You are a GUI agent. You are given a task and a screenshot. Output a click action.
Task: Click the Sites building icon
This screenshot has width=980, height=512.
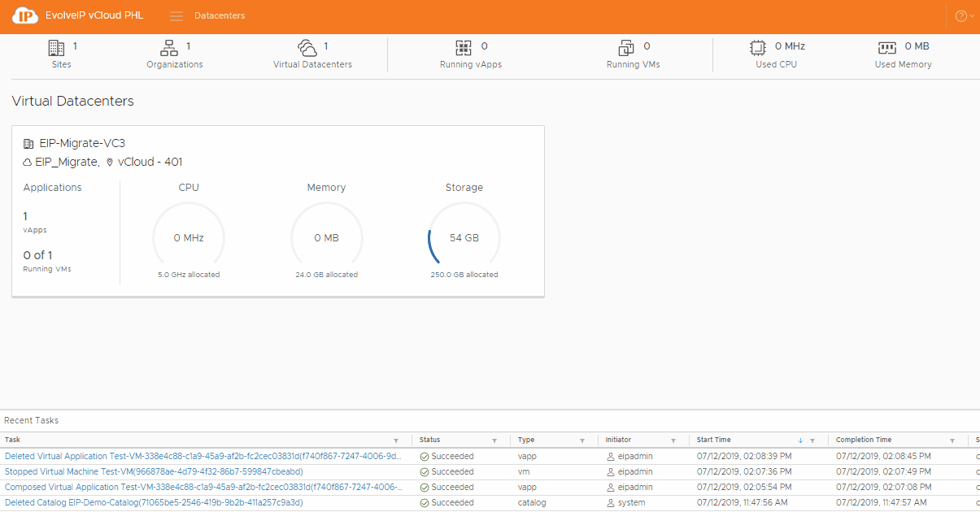point(56,47)
